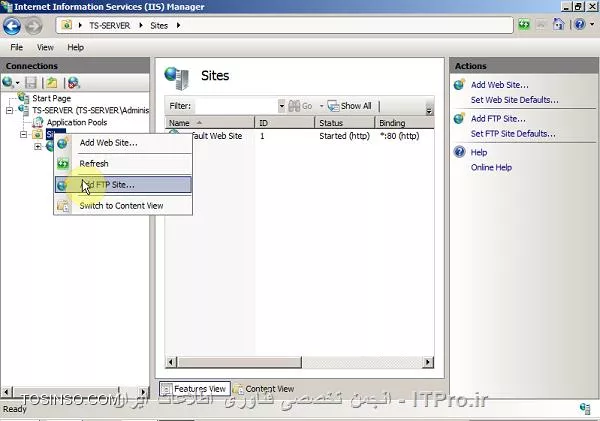Switch to the Features View tab
The height and width of the screenshot is (421, 600).
coord(195,389)
